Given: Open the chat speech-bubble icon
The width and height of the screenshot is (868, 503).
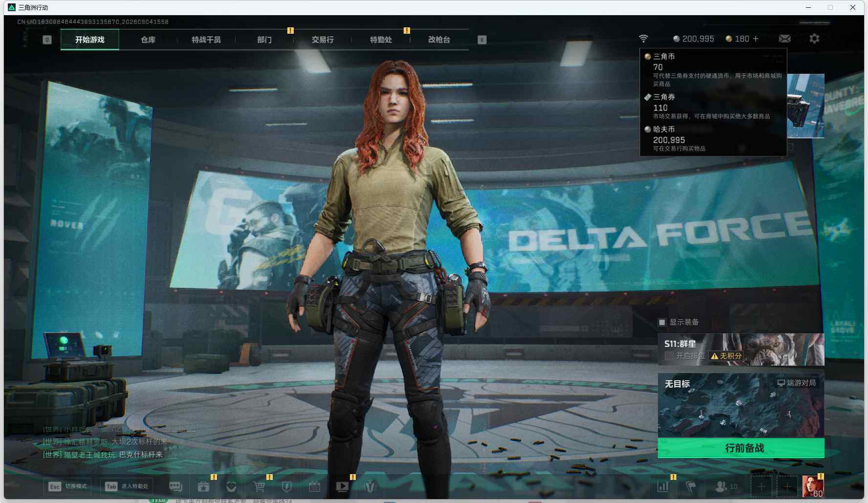Looking at the screenshot, I should point(175,486).
